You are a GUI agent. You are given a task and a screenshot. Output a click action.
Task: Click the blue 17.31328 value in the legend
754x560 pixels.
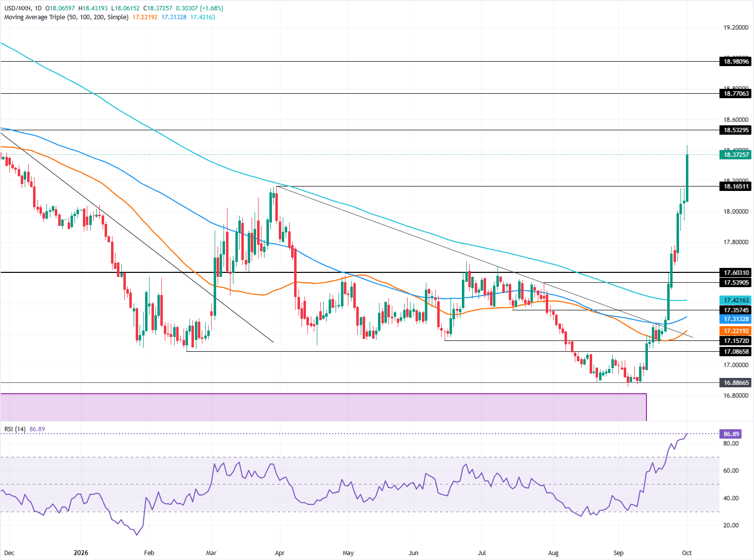tap(174, 17)
